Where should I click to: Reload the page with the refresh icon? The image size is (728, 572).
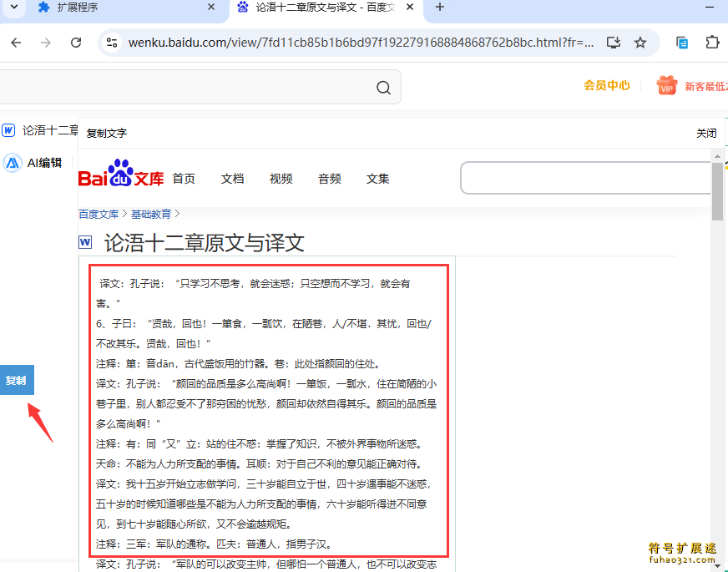pyautogui.click(x=76, y=43)
